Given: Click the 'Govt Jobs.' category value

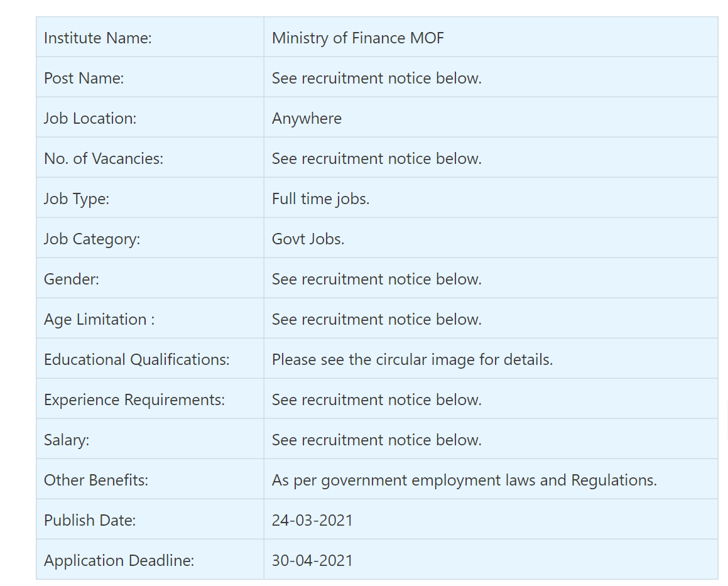Looking at the screenshot, I should (308, 239).
